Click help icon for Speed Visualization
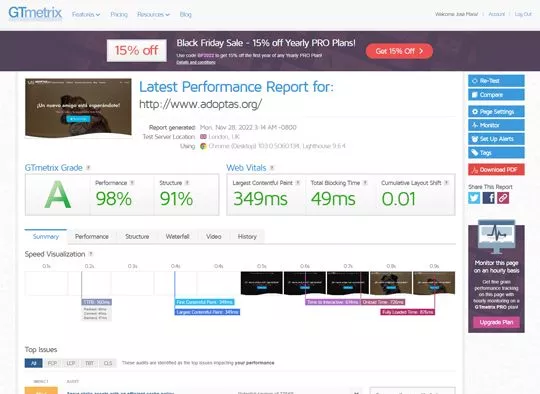Screen dimensions: 540x394 [x=91, y=254]
